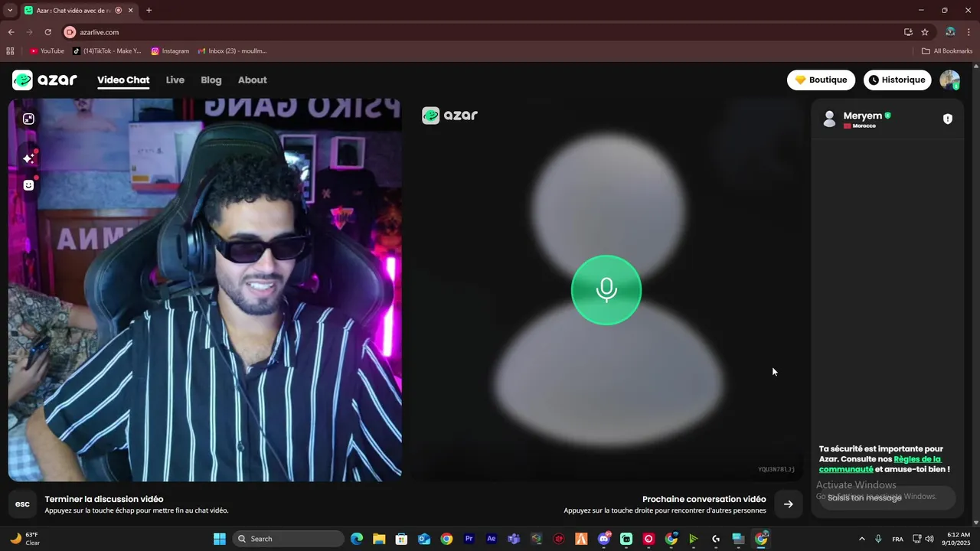Open the Chrome three-dot menu

969,32
